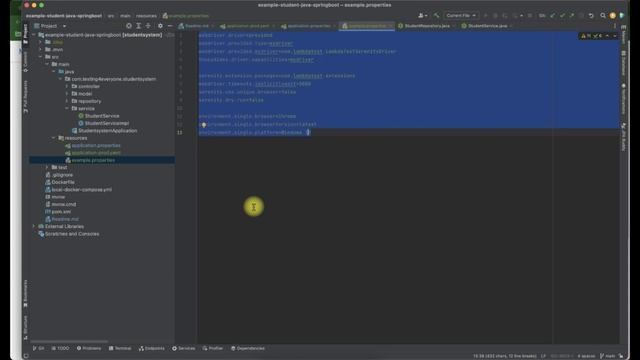
Task: Collapse the service package
Action: (67, 109)
